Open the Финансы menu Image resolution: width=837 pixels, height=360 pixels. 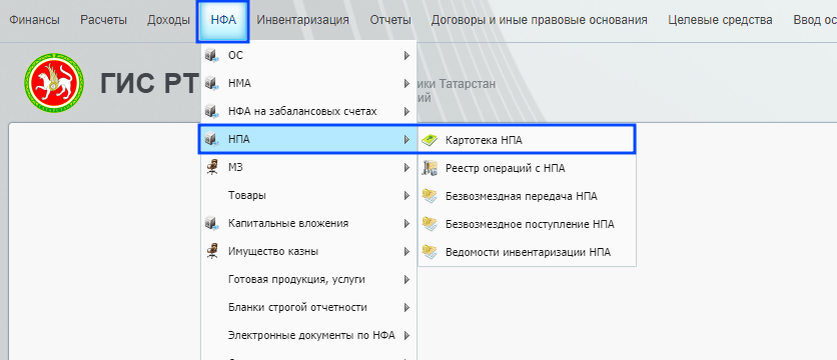(x=34, y=20)
